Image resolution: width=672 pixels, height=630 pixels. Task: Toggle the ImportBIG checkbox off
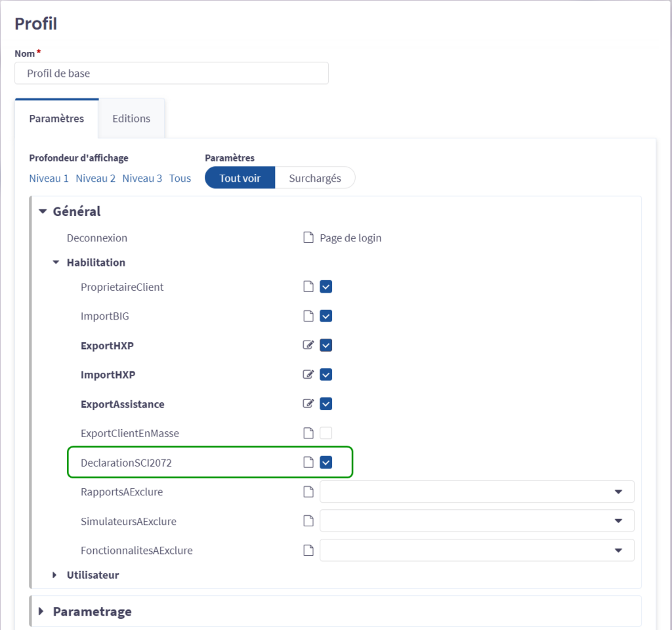(x=326, y=316)
